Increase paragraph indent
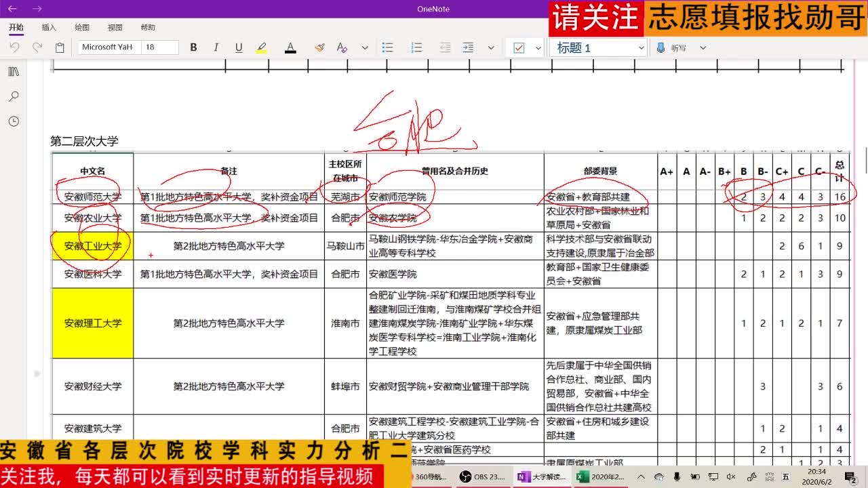 [468, 47]
